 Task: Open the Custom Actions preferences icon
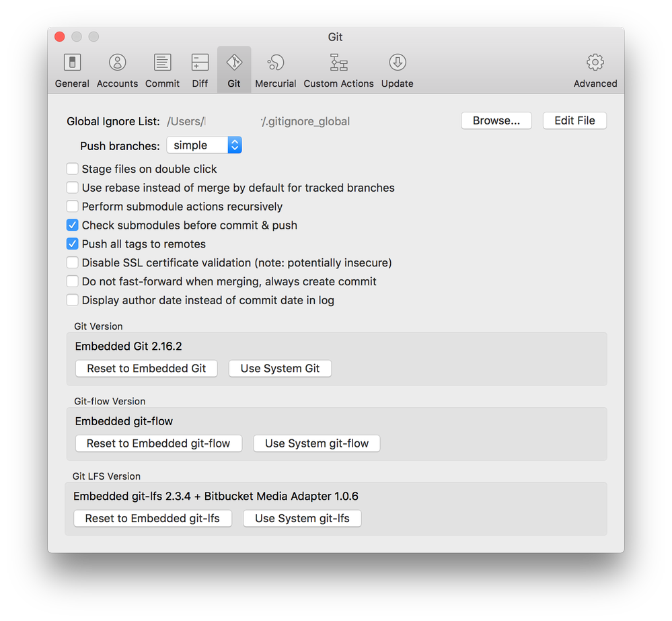338,63
